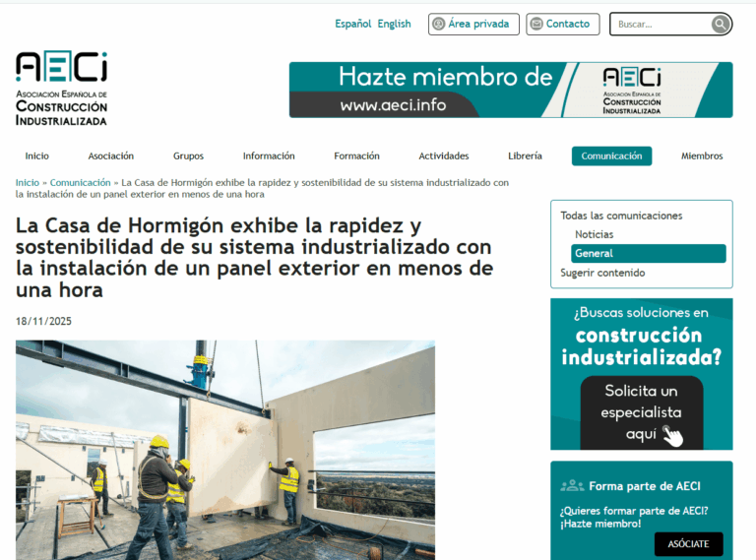
Task: Click the article headline La Casa de Hormigón
Action: (x=254, y=258)
